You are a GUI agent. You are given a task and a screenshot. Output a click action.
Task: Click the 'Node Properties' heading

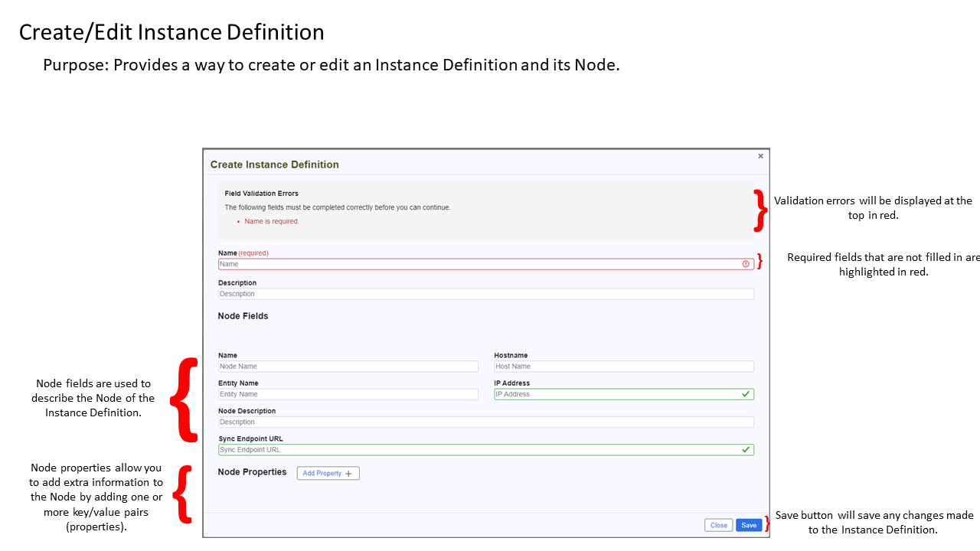click(x=252, y=472)
